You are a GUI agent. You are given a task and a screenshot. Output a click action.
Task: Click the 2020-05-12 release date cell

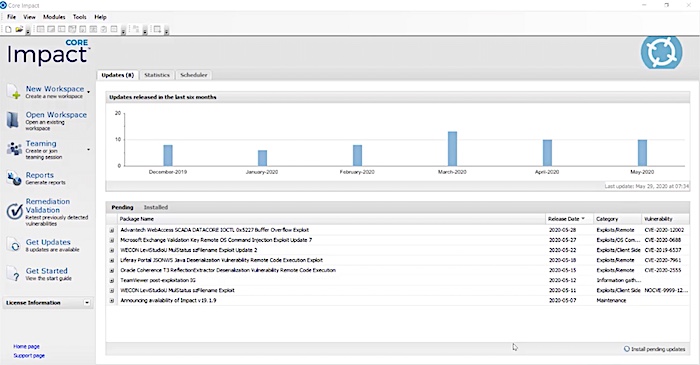(x=562, y=280)
